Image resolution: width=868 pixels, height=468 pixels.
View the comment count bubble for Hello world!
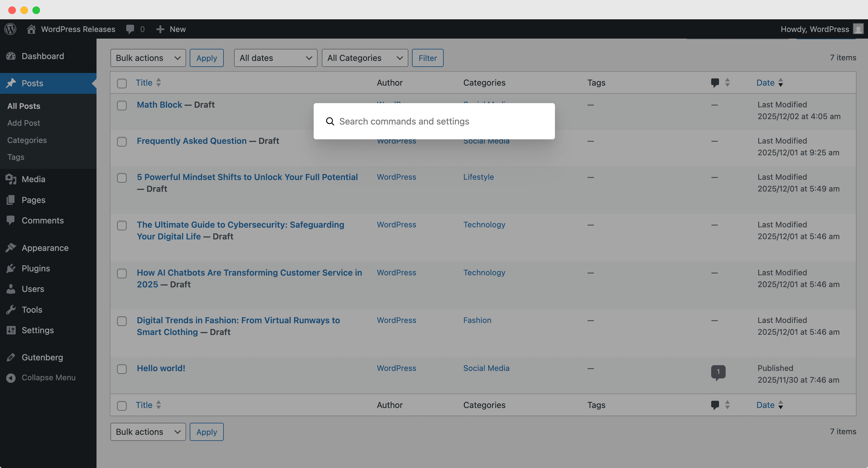[718, 372]
